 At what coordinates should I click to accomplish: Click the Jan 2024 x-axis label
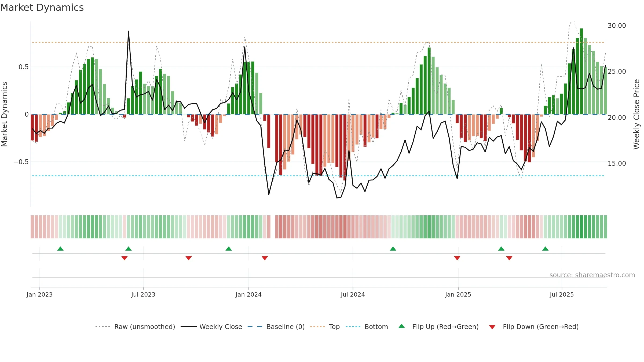tap(249, 294)
